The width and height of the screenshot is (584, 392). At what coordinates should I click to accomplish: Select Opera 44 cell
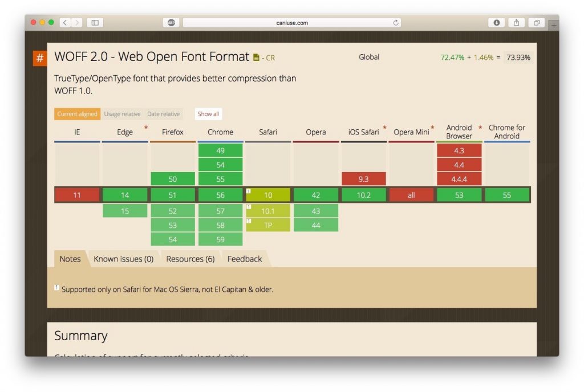[316, 225]
